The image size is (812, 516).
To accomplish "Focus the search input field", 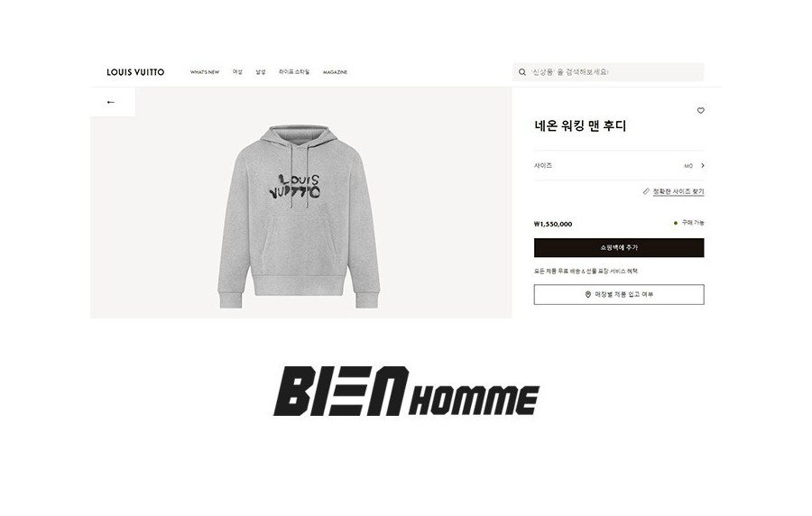I will click(608, 72).
